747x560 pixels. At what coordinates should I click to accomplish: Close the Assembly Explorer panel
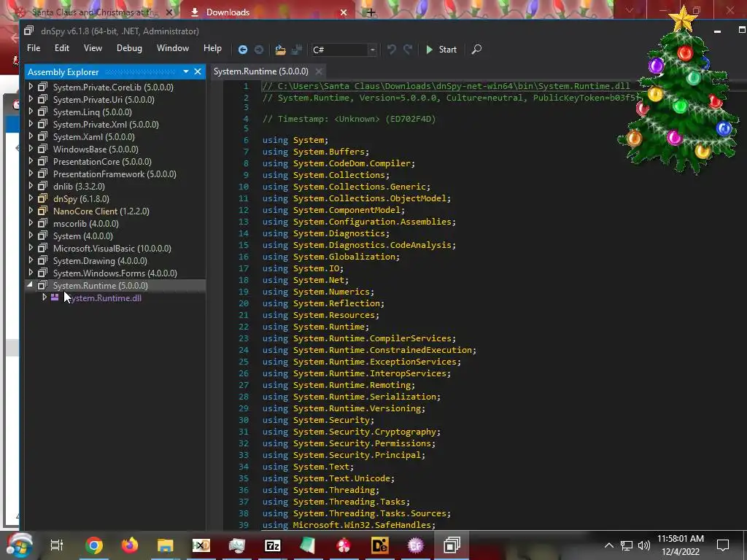pos(198,72)
